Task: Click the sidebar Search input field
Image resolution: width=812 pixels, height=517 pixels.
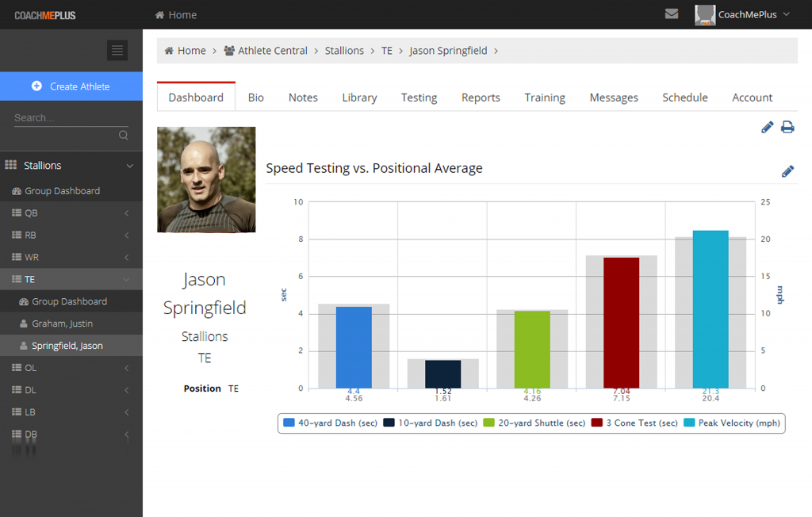Action: [63, 118]
